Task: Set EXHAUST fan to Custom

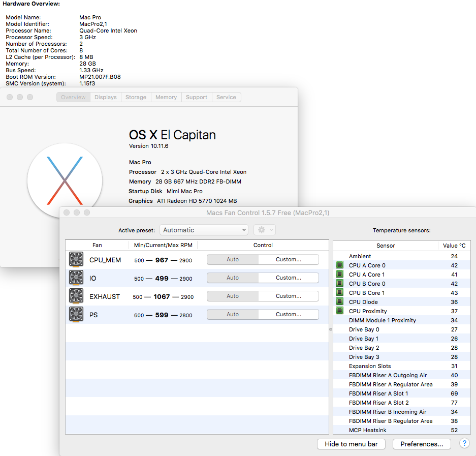Action: 289,296
